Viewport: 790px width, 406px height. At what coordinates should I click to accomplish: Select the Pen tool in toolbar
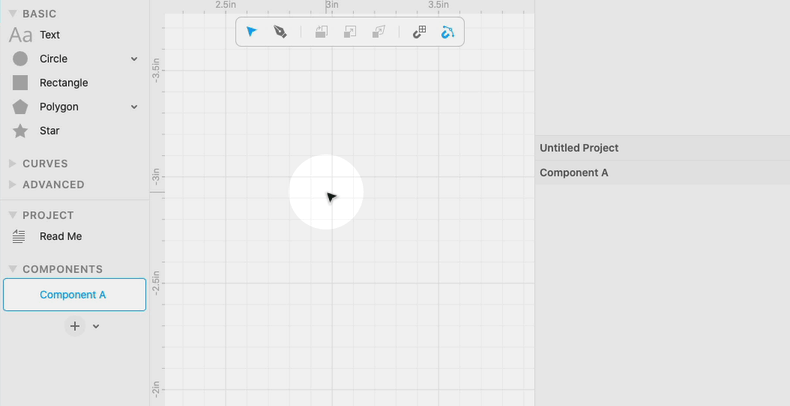click(x=280, y=32)
